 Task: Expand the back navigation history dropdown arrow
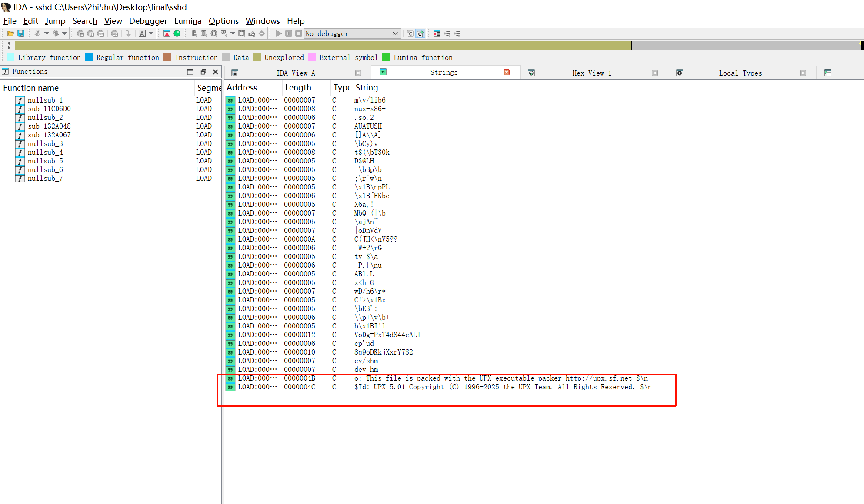tap(47, 33)
